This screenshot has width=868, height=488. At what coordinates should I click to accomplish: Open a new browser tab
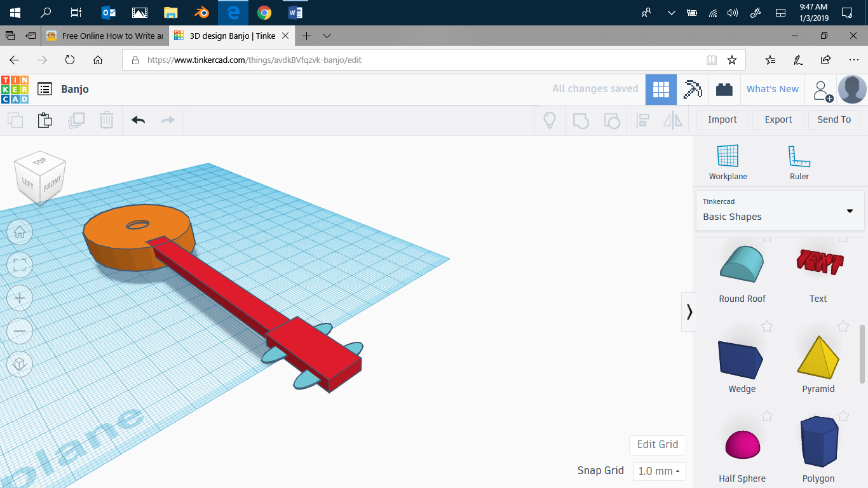click(x=306, y=36)
